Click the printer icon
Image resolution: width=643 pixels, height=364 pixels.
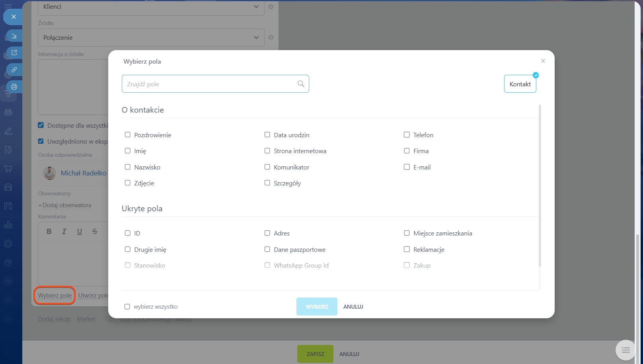14,87
